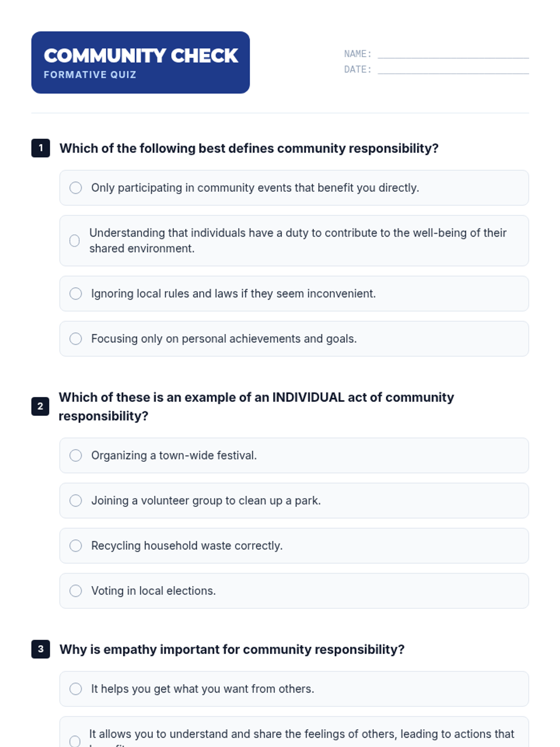The image size is (560, 747).
Task: Select "Organizing a town-wide festival" answer
Action: (x=76, y=456)
